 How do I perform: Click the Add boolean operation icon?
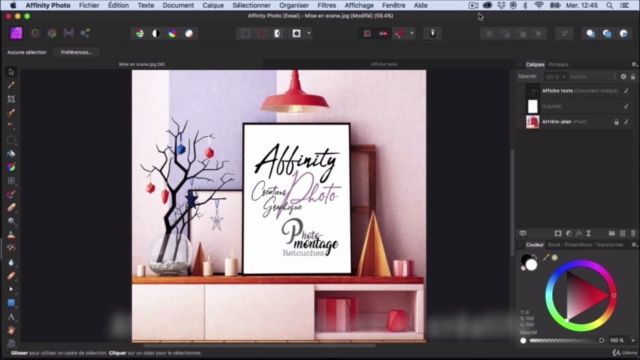591,33
